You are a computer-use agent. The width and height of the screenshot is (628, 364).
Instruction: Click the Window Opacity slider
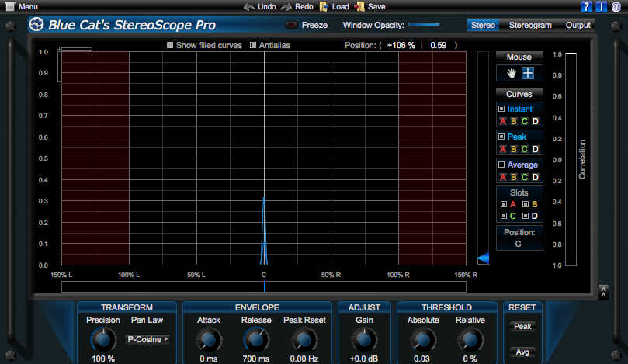(424, 25)
